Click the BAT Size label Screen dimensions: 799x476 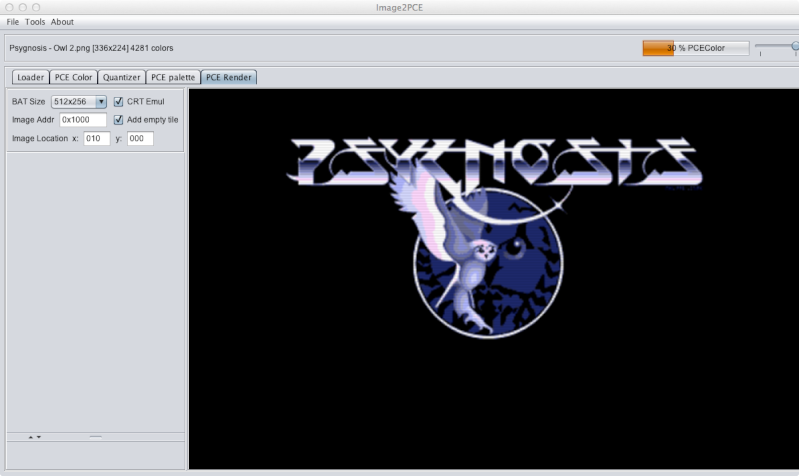point(29,101)
